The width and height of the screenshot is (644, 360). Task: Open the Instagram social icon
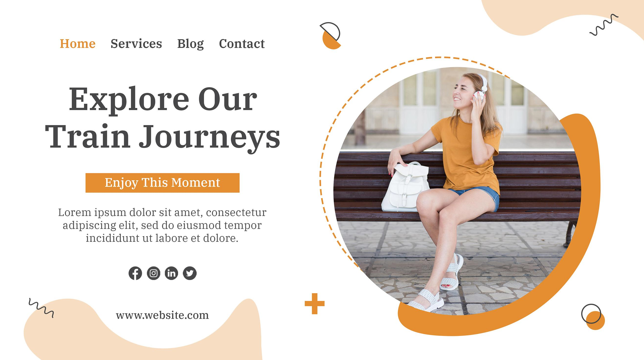[x=154, y=273]
